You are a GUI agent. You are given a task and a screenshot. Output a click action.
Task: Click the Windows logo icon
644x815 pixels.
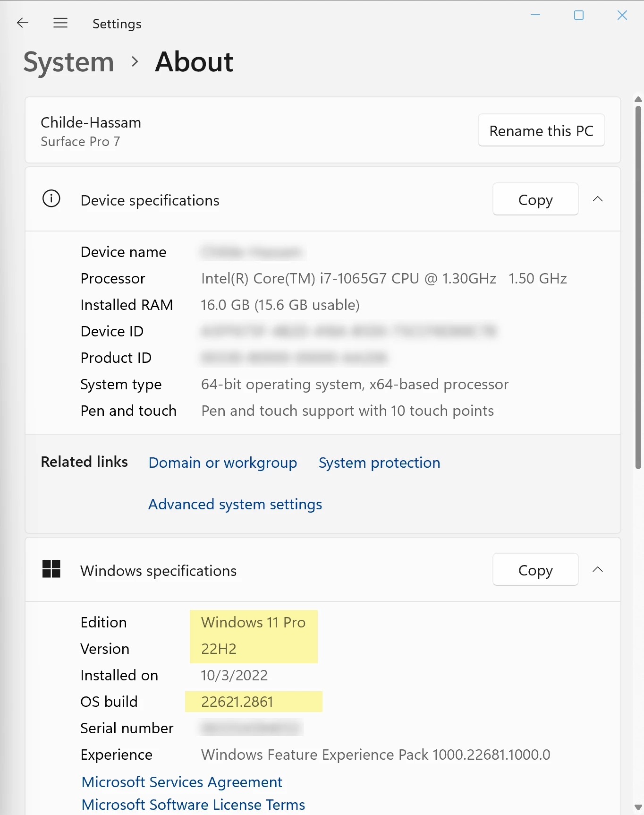click(51, 569)
